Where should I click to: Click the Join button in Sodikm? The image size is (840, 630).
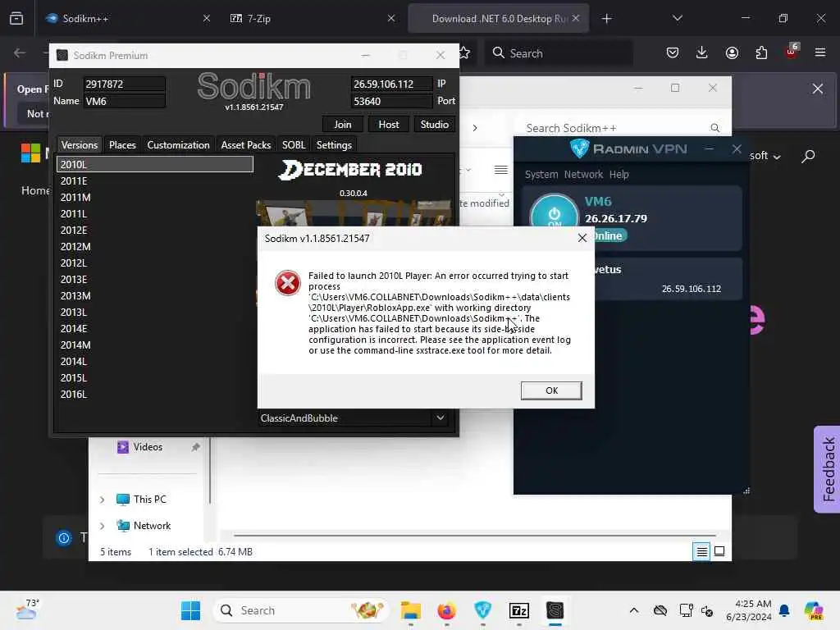pos(342,125)
